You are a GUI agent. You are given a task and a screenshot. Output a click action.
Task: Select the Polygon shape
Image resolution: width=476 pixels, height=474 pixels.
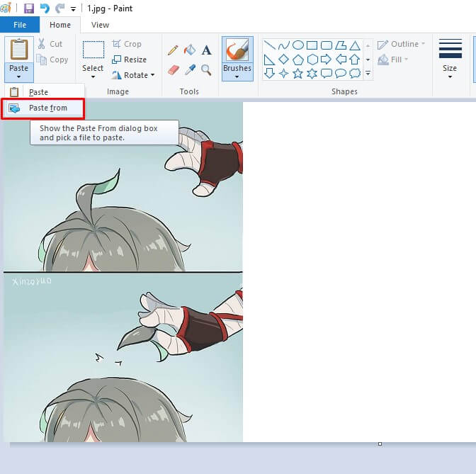click(341, 45)
